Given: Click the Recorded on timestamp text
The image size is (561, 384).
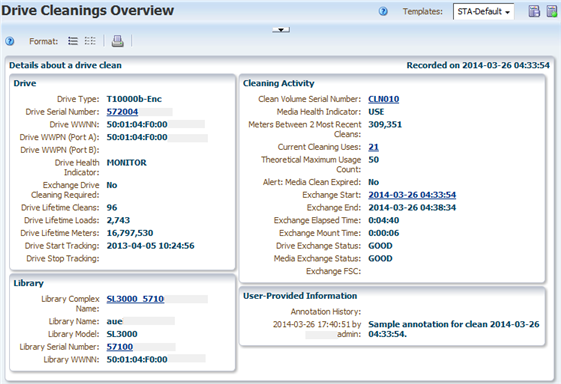Looking at the screenshot, I should pos(478,65).
